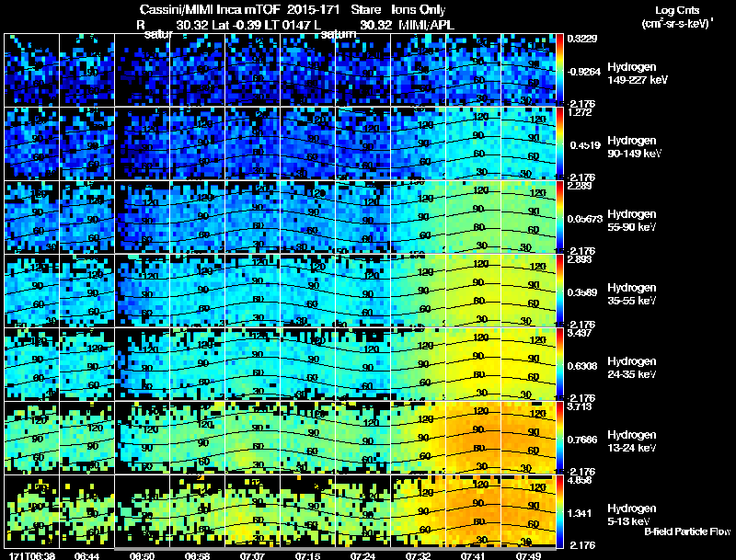Click the 1.272 color scale value
Screen dimensions: 736x560
[x=580, y=112]
